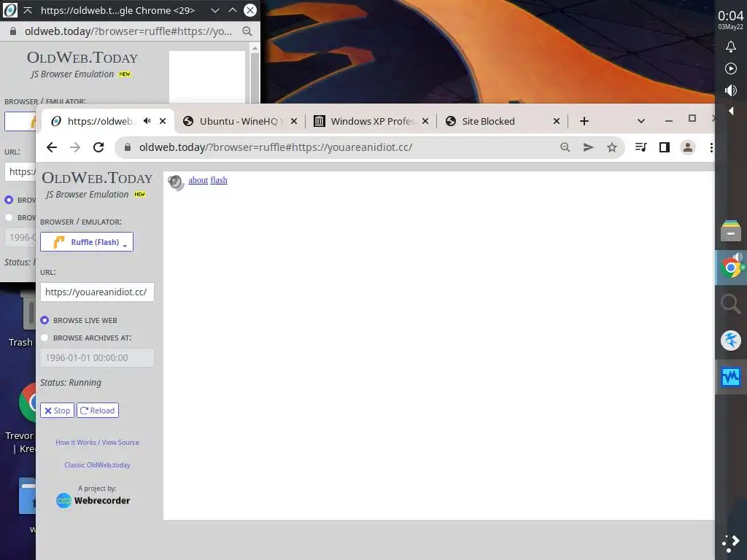Click the zoom magnifier icon in address bar

tap(565, 147)
